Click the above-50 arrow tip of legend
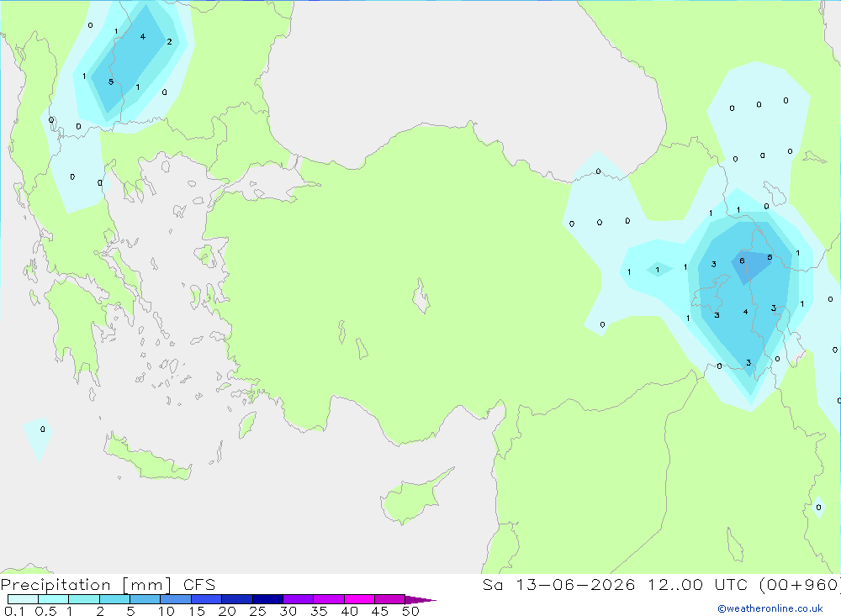Screen dimensions: 841x616 tap(420, 599)
